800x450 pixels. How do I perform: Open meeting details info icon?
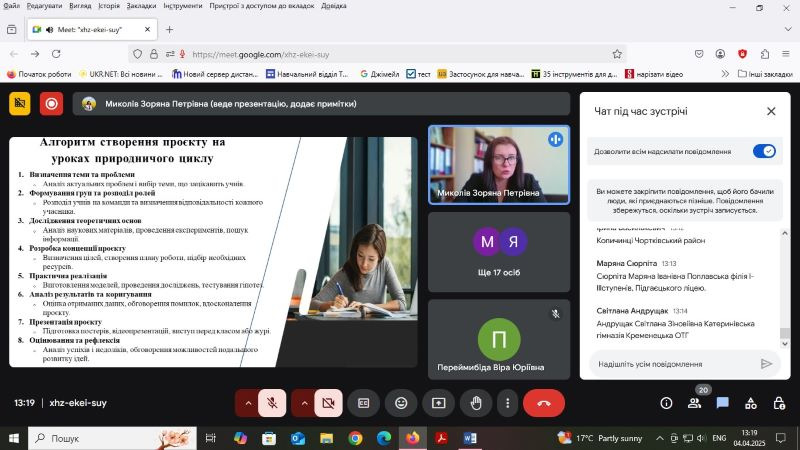[x=666, y=403]
